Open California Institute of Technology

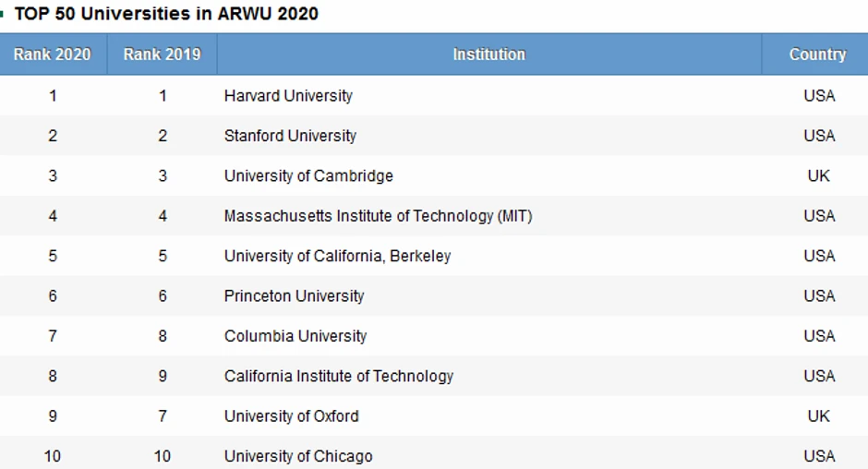339,376
